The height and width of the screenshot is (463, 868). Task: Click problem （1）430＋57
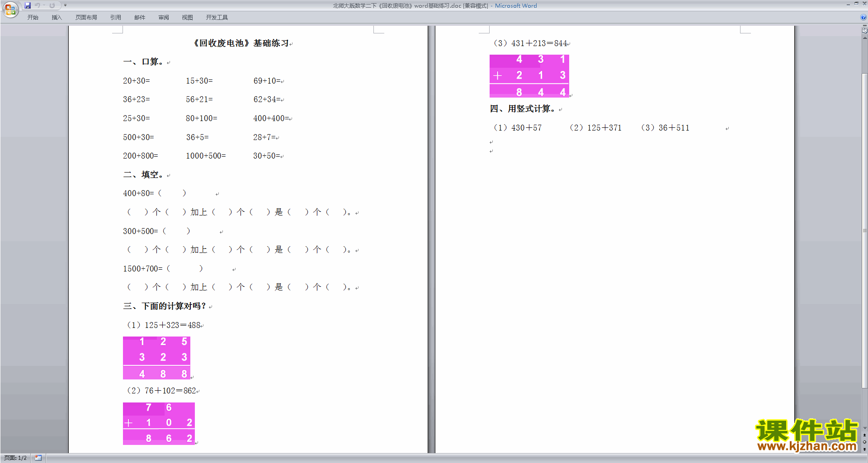517,128
